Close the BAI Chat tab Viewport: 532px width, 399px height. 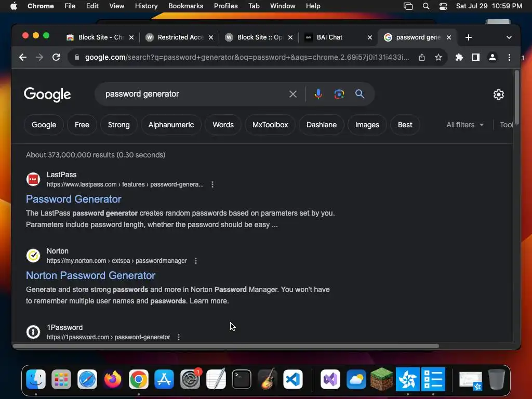click(370, 37)
